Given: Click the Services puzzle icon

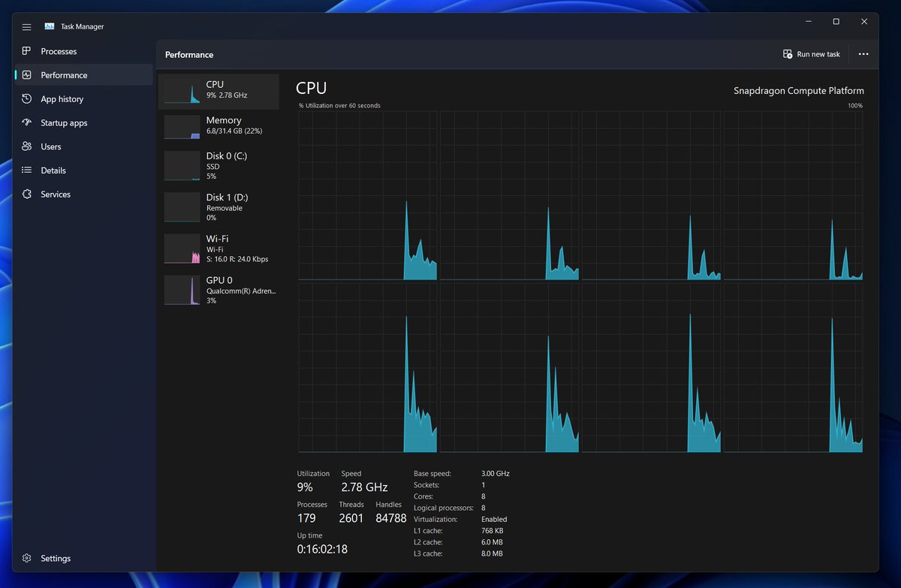Looking at the screenshot, I should click(x=26, y=194).
